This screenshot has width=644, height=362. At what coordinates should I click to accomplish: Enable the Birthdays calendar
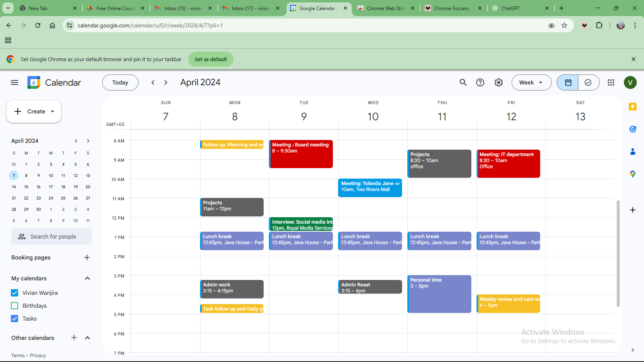14,305
